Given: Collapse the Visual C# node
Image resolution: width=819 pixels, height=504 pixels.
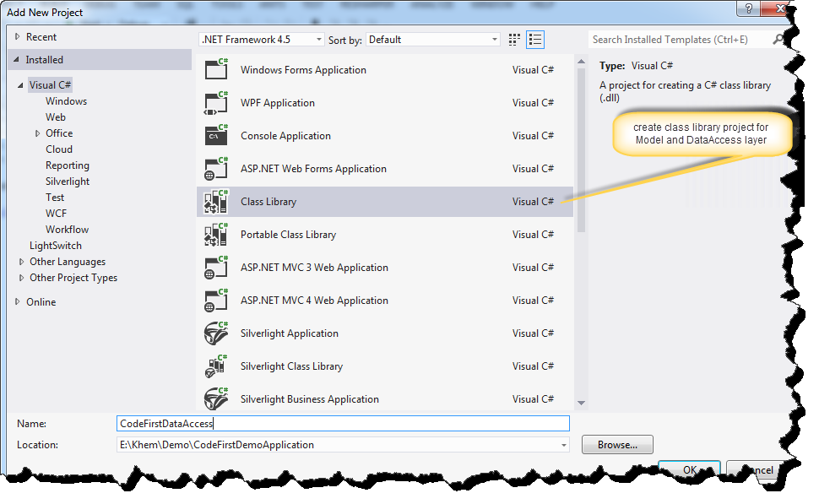Looking at the screenshot, I should 20,85.
